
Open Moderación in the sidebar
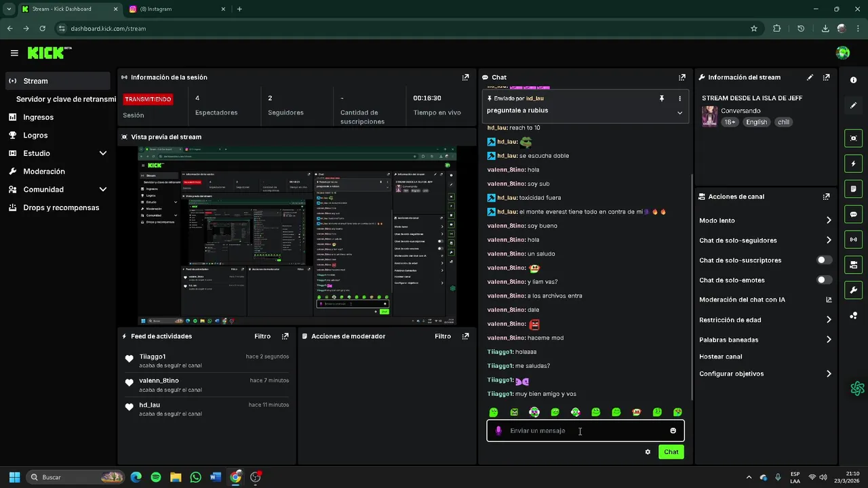[58, 171]
